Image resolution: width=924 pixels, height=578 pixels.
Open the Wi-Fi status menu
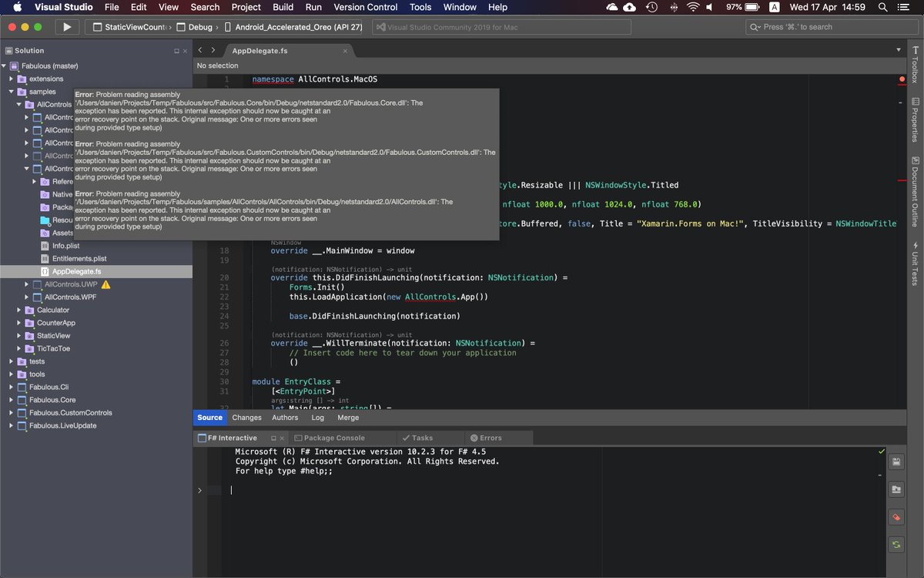[x=694, y=7]
